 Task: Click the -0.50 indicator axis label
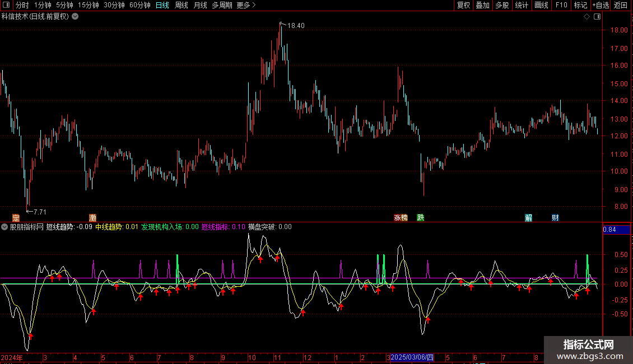pos(620,314)
